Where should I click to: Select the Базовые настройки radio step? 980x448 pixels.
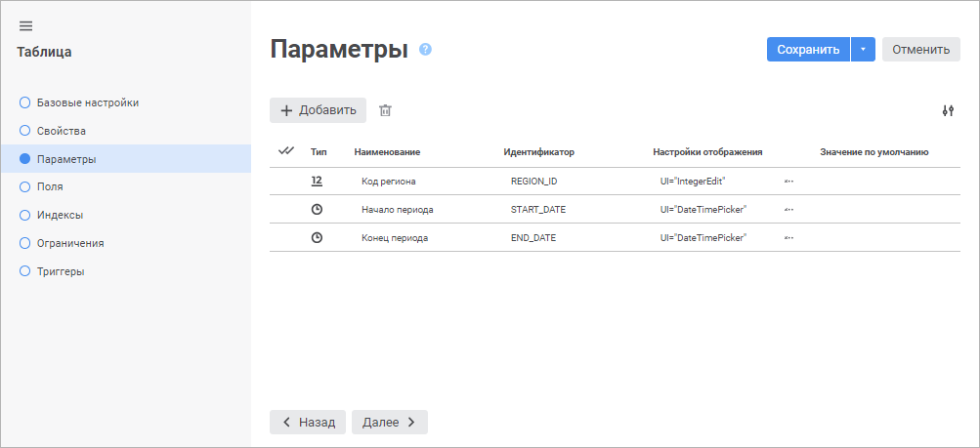click(x=25, y=102)
